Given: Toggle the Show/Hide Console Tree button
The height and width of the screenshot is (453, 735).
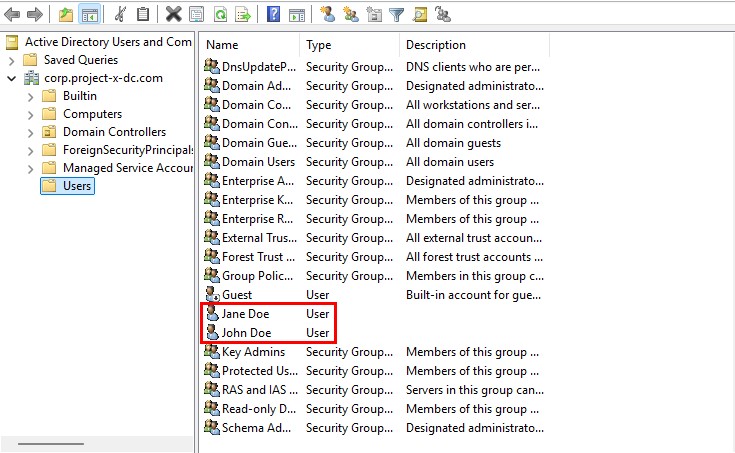Looking at the screenshot, I should 90,14.
